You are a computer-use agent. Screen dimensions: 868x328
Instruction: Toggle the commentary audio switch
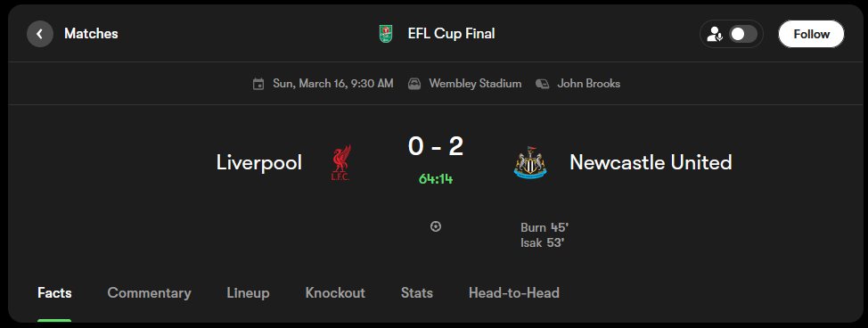coord(743,34)
